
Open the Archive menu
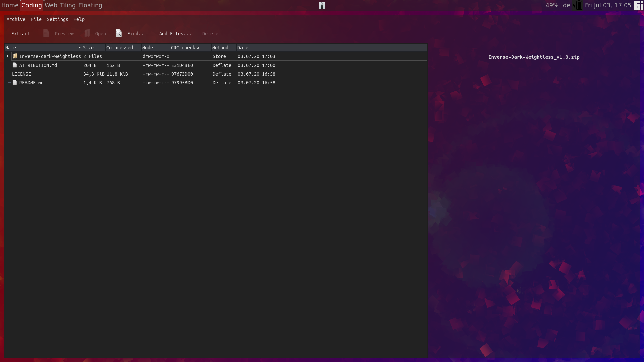pos(16,19)
